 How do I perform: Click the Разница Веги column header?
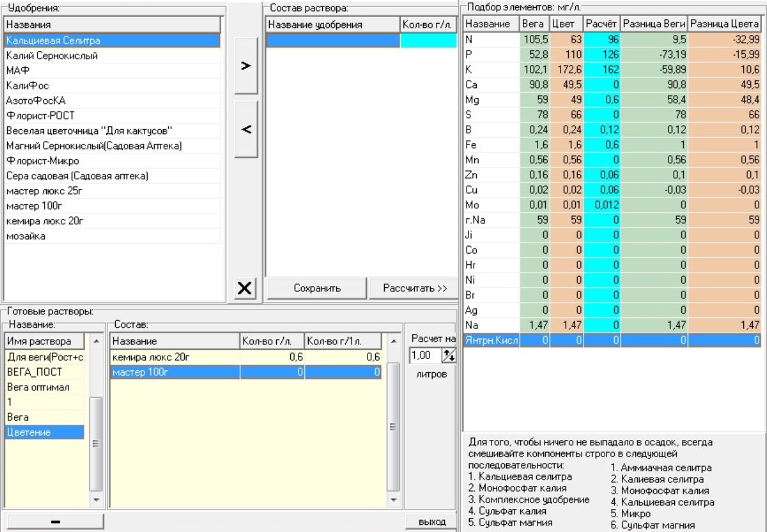654,24
